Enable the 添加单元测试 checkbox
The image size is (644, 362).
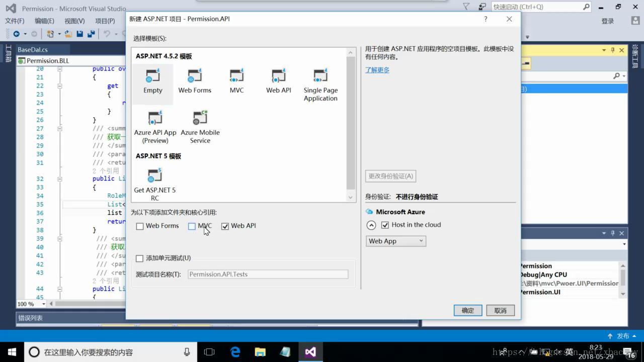click(140, 258)
